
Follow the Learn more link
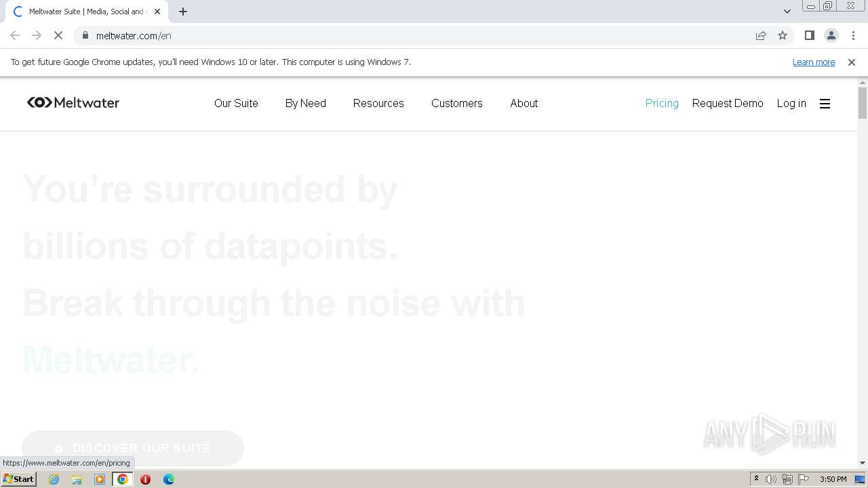[x=814, y=62]
